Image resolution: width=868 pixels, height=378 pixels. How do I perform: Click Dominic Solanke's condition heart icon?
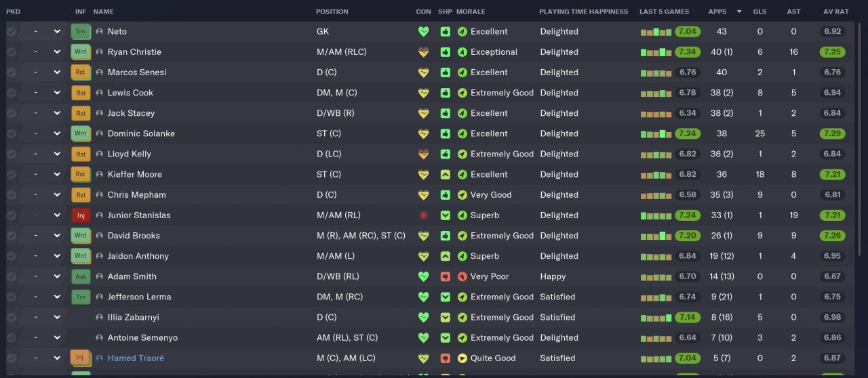[x=424, y=133]
